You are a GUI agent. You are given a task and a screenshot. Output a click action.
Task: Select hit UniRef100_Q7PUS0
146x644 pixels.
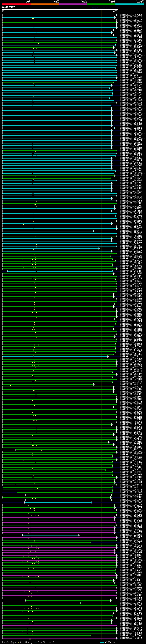[131, 357]
